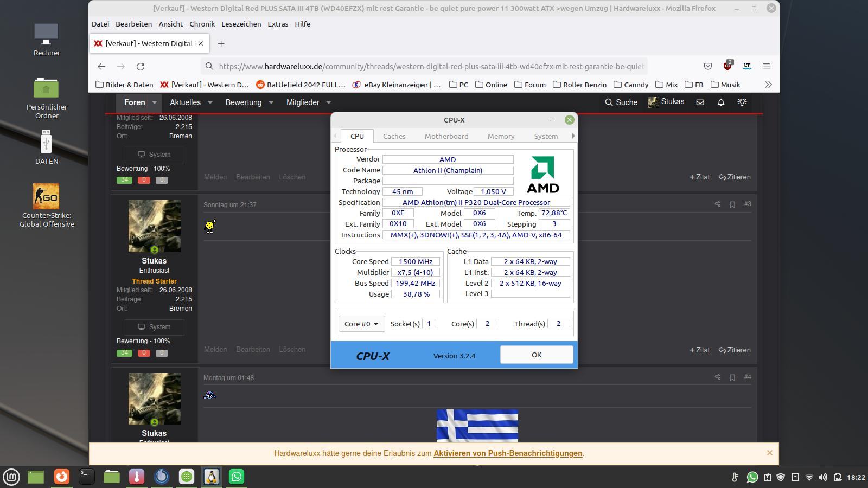Dismiss the push notification banner
868x488 pixels.
pos(769,453)
